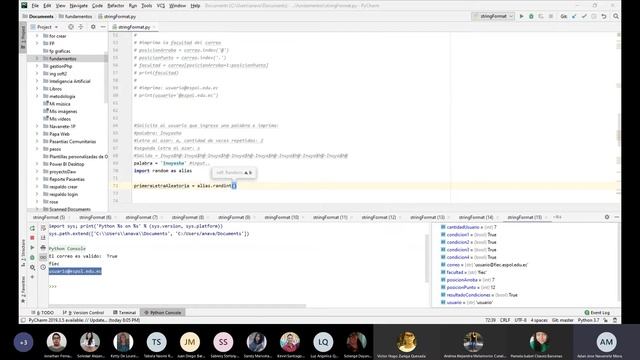Viewport: 640px width, 360px height.
Task: Click the correo variable in variables pane
Action: click(x=484, y=265)
